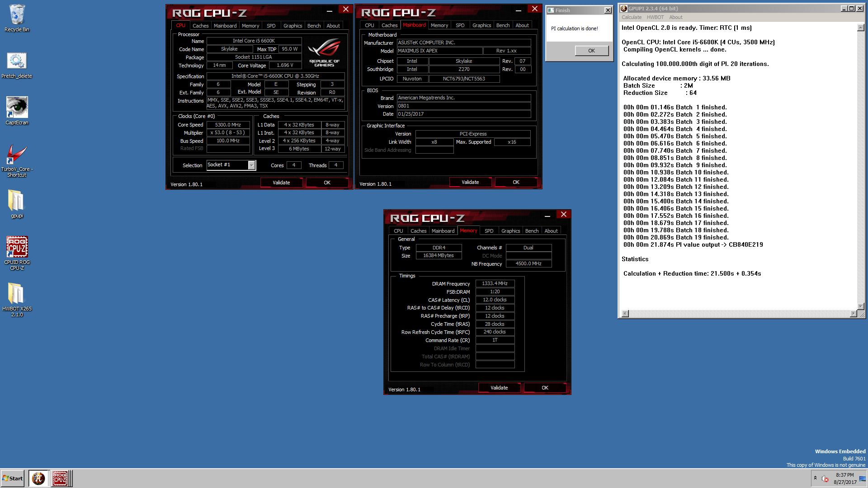
Task: Click the DRAM Frequency 1333.4 MHz field
Action: (495, 284)
